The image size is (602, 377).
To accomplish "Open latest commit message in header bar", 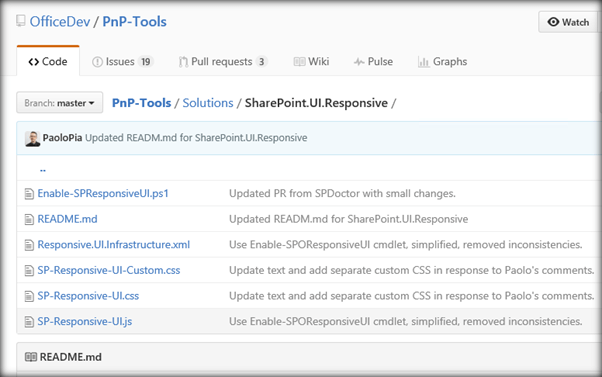I will point(196,138).
